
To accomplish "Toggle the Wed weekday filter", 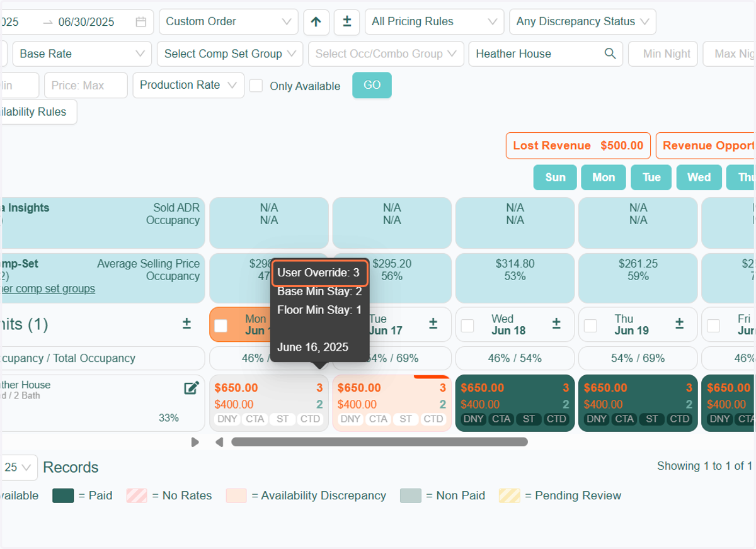I will tap(699, 178).
